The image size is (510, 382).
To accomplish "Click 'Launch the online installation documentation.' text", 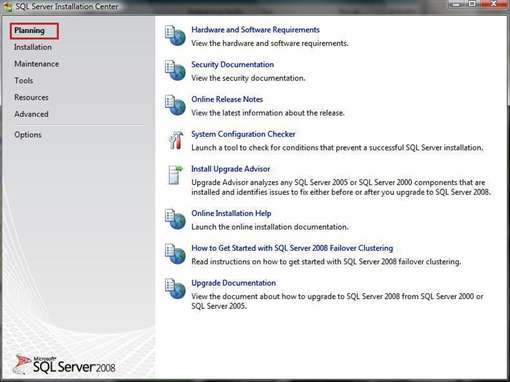I will click(x=270, y=227).
